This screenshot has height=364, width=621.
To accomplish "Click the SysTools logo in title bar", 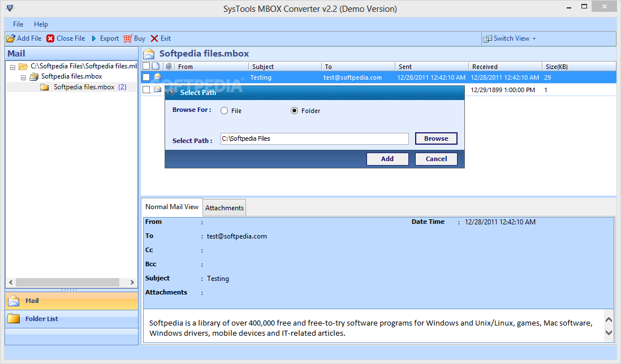I will (10, 7).
